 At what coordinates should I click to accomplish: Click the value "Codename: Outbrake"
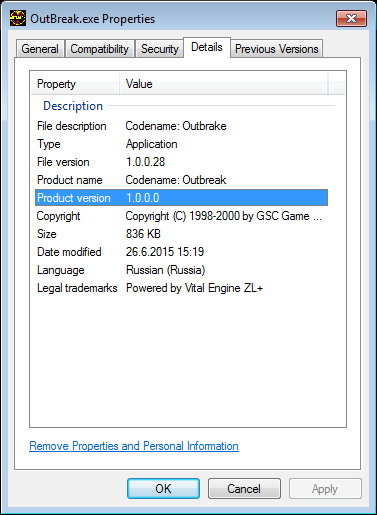pyautogui.click(x=176, y=126)
